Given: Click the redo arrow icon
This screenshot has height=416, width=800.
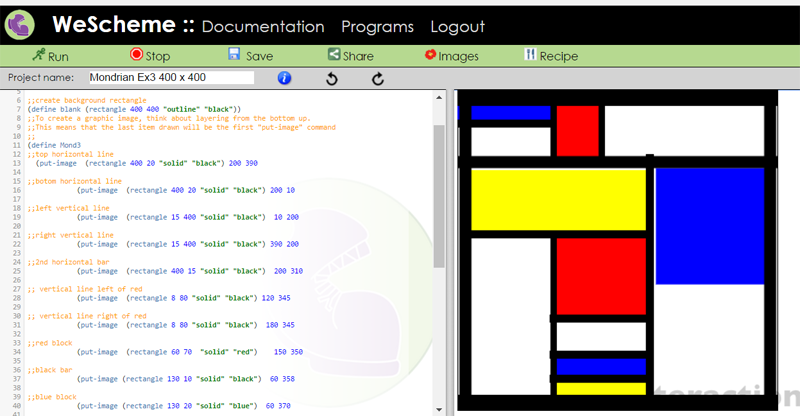Looking at the screenshot, I should 378,79.
